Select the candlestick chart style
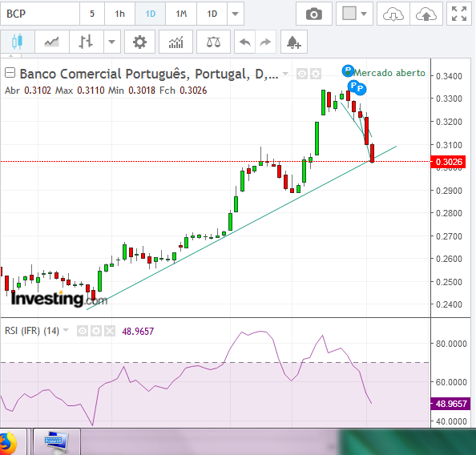Viewport: 476px width, 455px height. (x=18, y=42)
